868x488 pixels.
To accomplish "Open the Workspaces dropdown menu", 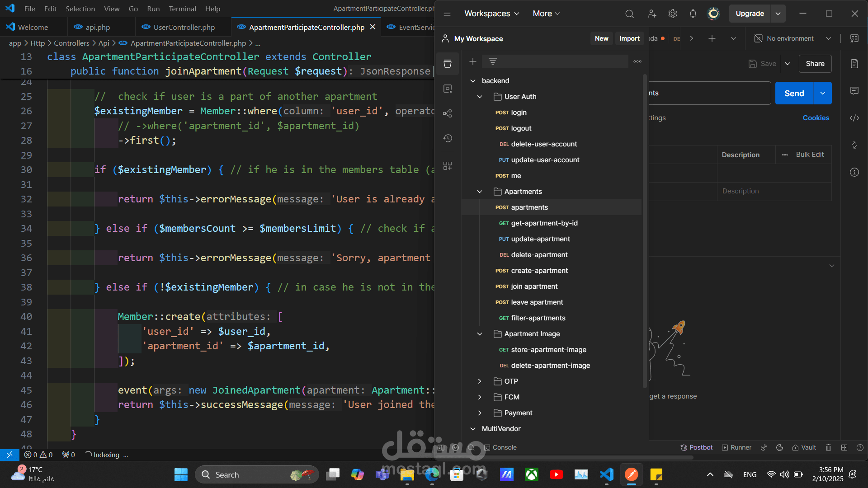I will [x=492, y=14].
